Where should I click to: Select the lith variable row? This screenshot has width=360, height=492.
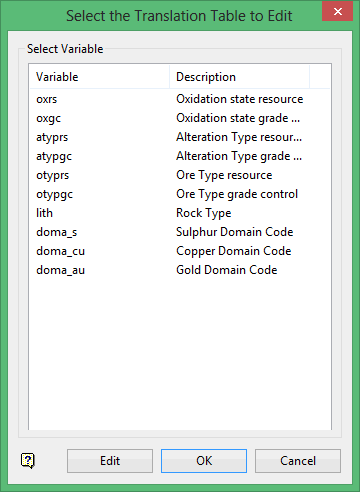point(180,213)
